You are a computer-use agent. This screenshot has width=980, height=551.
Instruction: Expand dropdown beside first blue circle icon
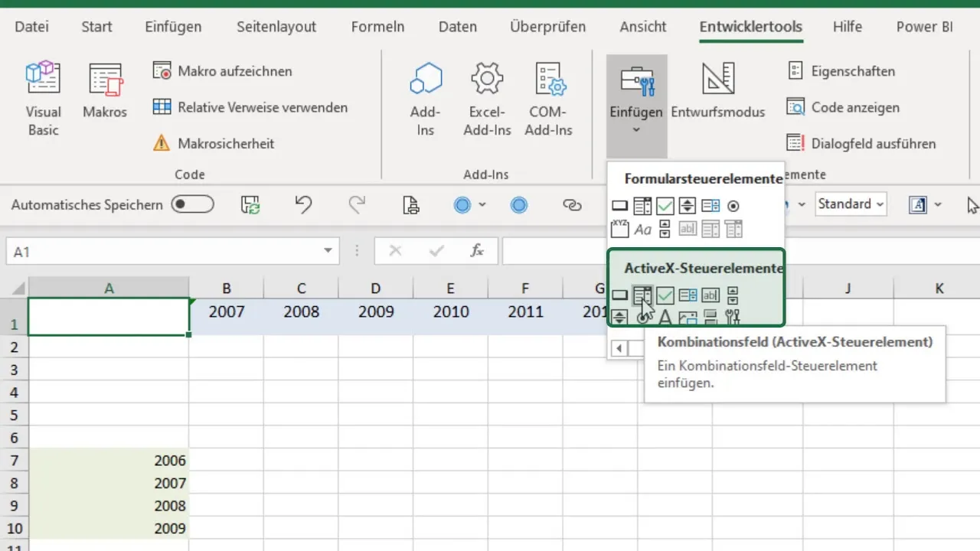[482, 204]
